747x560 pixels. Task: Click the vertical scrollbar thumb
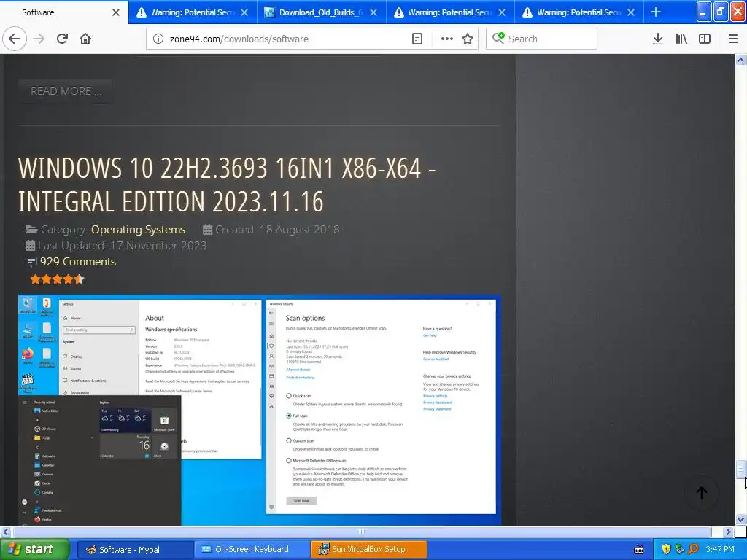[740, 469]
